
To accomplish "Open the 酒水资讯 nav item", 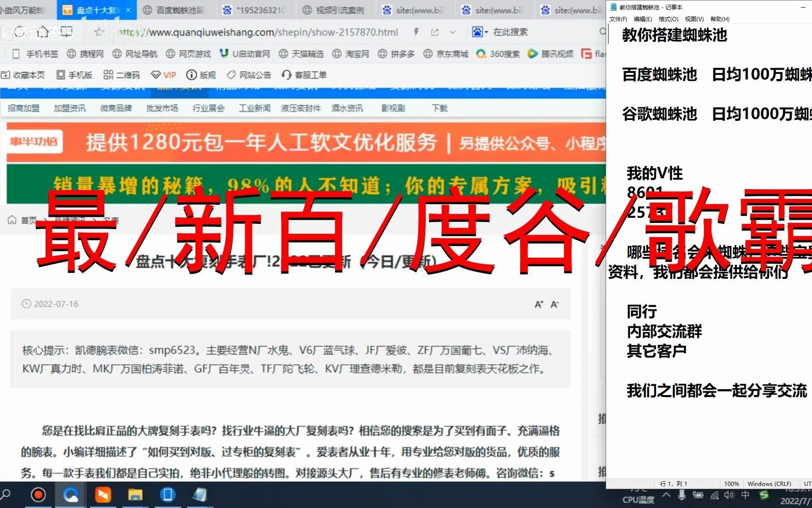I will (347, 108).
